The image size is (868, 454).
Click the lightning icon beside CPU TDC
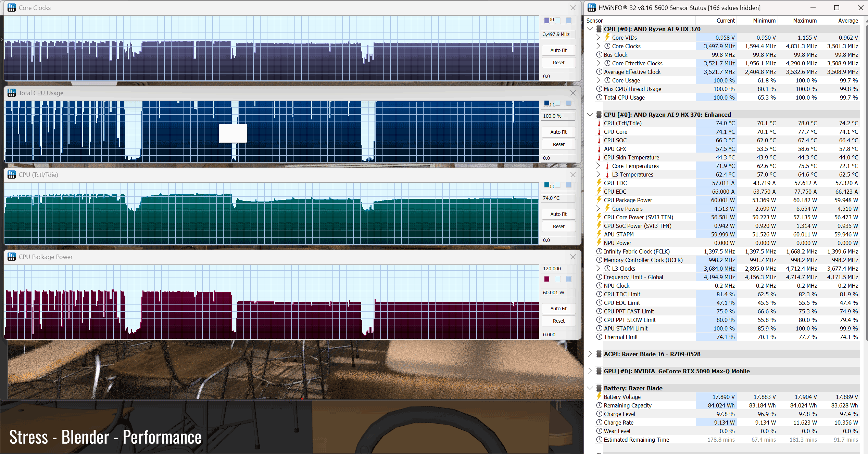pos(599,183)
